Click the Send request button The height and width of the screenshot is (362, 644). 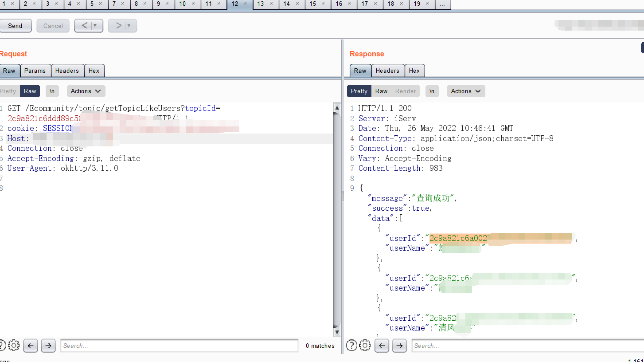tap(15, 26)
